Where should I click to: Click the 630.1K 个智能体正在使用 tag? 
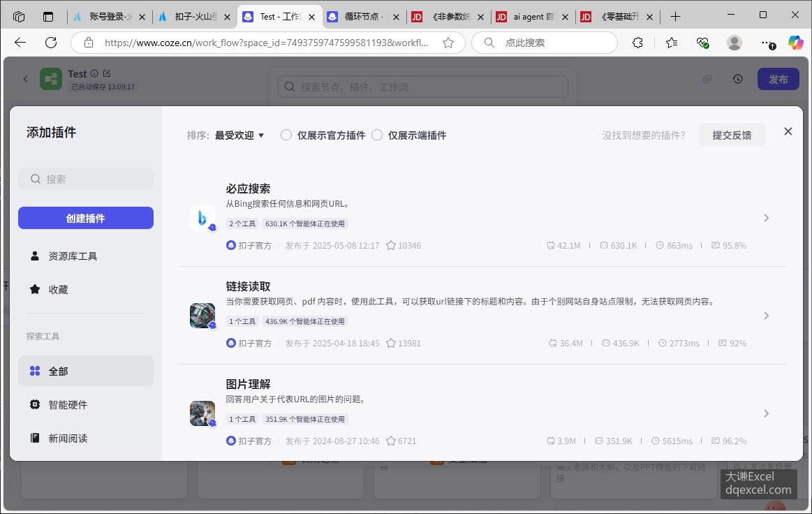pos(305,223)
